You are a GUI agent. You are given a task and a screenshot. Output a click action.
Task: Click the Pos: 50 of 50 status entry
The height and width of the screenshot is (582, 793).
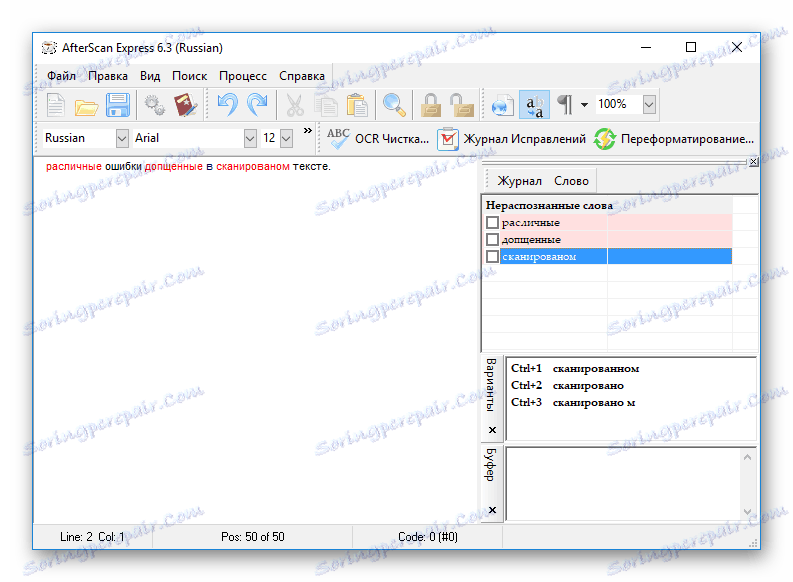coord(252,536)
